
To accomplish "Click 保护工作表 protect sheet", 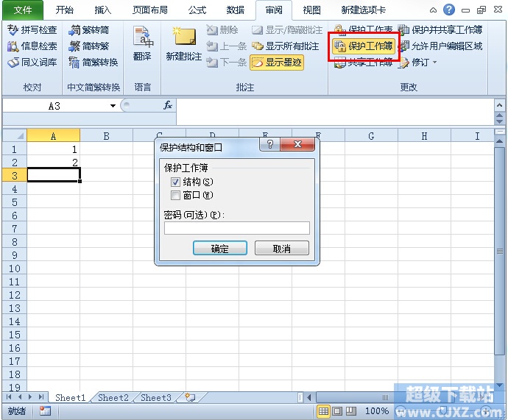I will (x=363, y=29).
